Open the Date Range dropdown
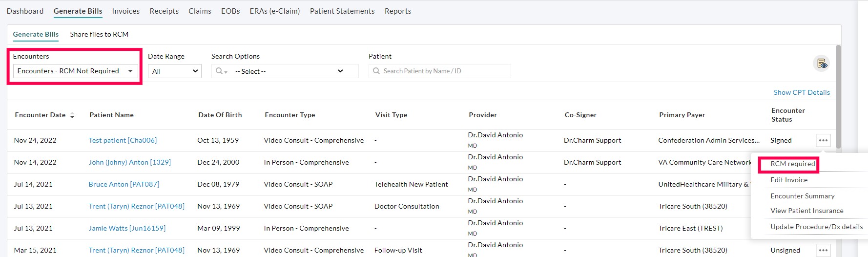868x257 pixels. (174, 71)
